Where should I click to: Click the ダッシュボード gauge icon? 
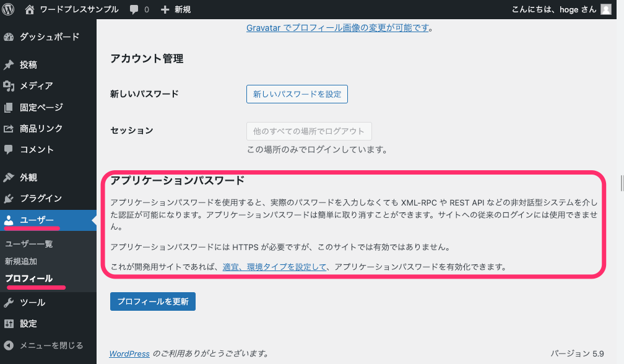pyautogui.click(x=9, y=37)
